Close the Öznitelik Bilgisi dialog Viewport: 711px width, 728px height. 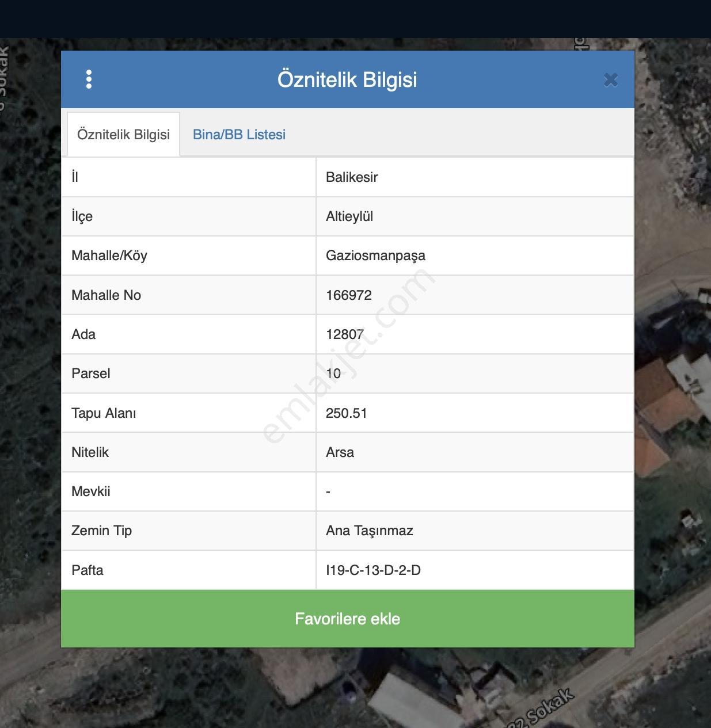pos(611,80)
